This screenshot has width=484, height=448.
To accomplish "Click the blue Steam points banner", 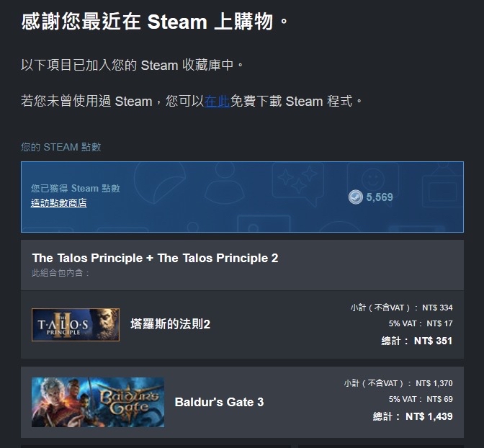I will click(242, 197).
